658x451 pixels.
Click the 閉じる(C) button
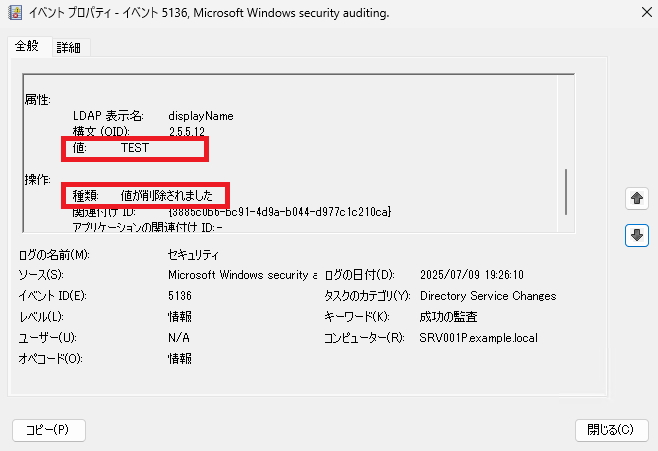(611, 430)
